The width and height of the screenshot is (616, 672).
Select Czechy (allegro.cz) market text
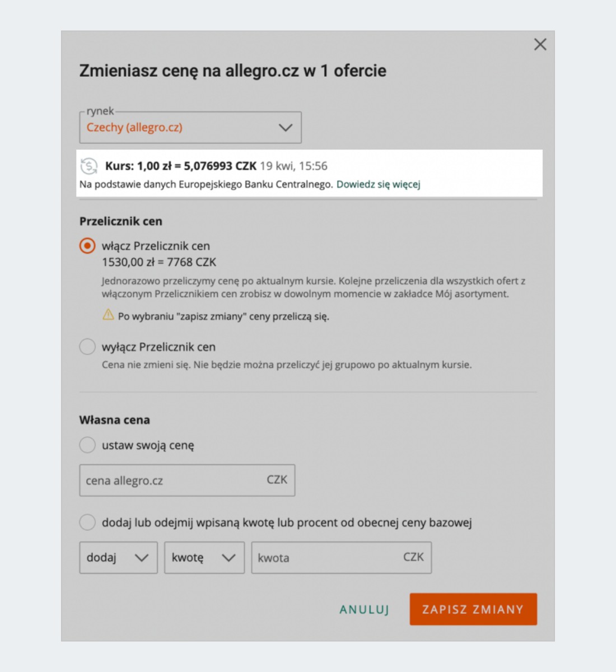[134, 128]
